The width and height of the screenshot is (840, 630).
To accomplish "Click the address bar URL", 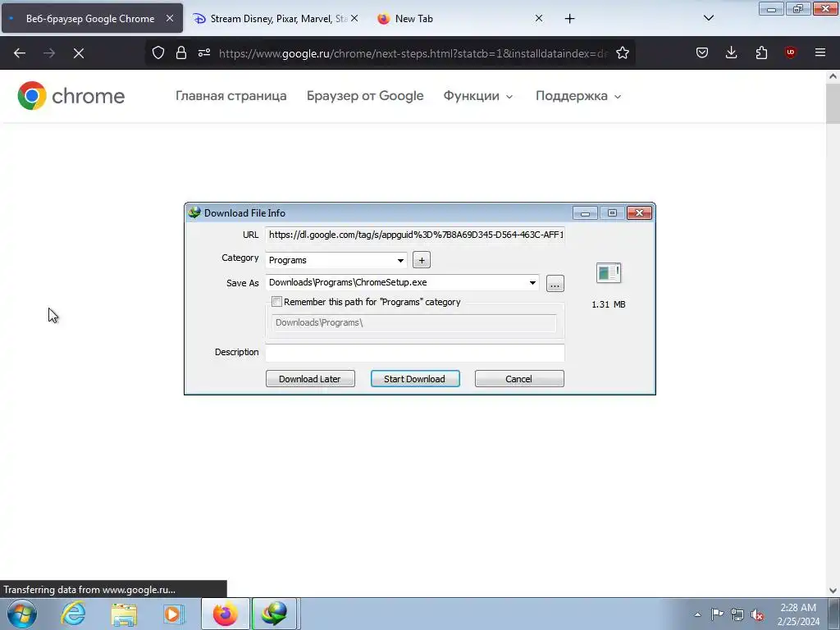I will point(413,53).
